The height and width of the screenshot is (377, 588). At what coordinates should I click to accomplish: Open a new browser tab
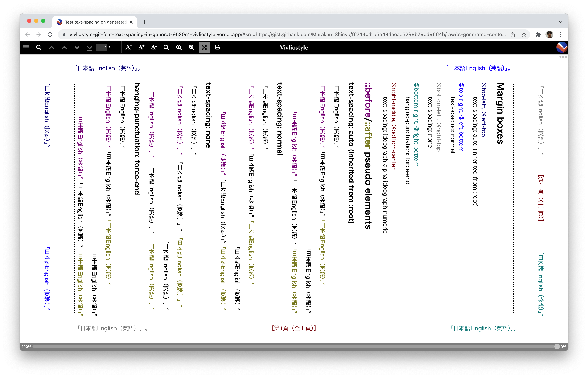pyautogui.click(x=144, y=22)
